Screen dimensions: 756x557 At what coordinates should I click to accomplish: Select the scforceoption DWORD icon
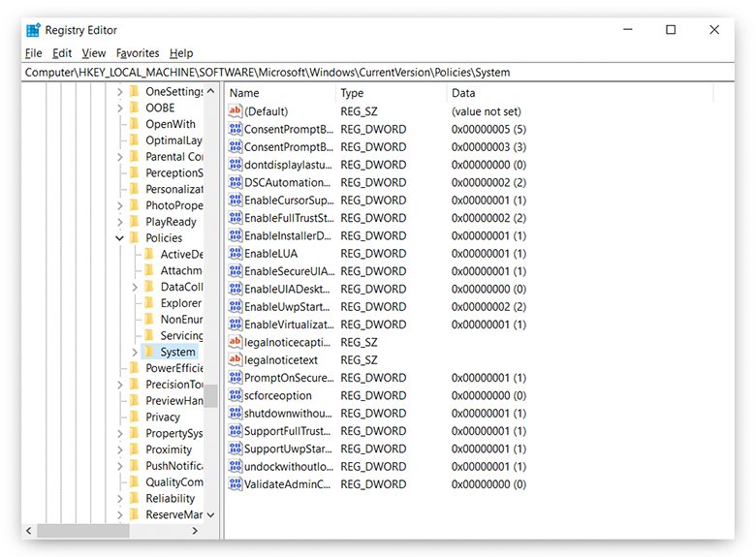tap(235, 395)
